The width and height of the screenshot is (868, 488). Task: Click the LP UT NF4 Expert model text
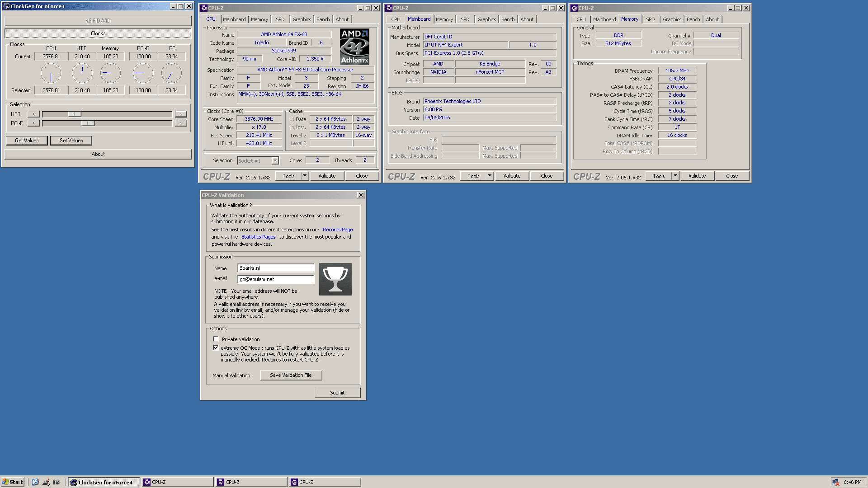click(x=443, y=45)
